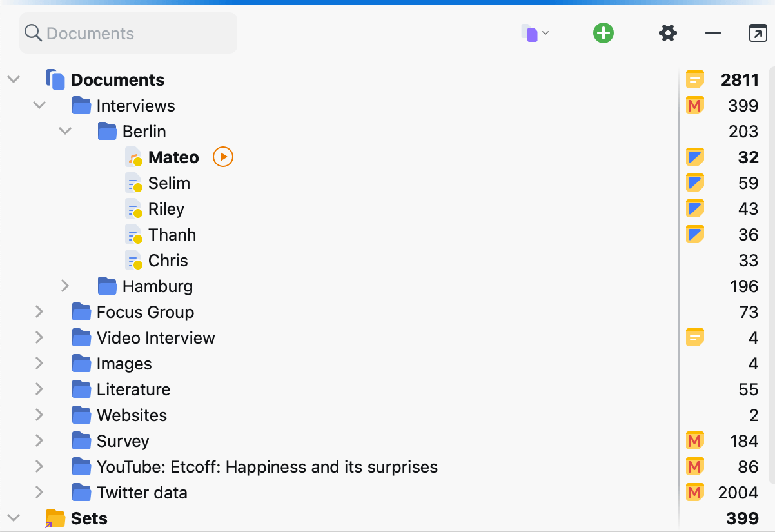Click the M memo icon for Interviews

694,105
